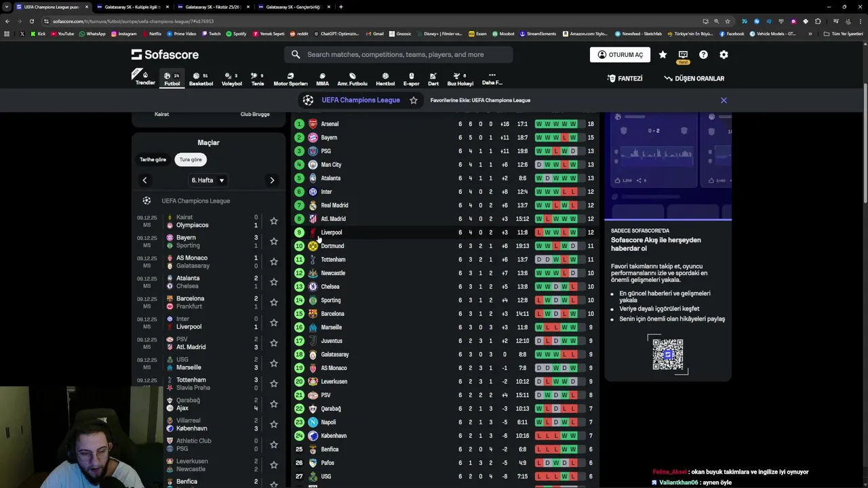Select Tarihe göre filter
Screen dimensions: 868x488
[x=153, y=159]
